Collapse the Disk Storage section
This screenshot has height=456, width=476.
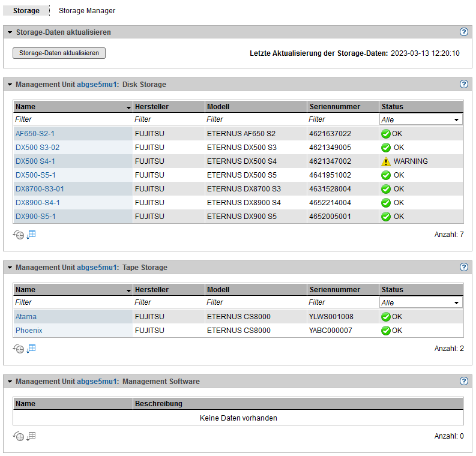coord(10,85)
